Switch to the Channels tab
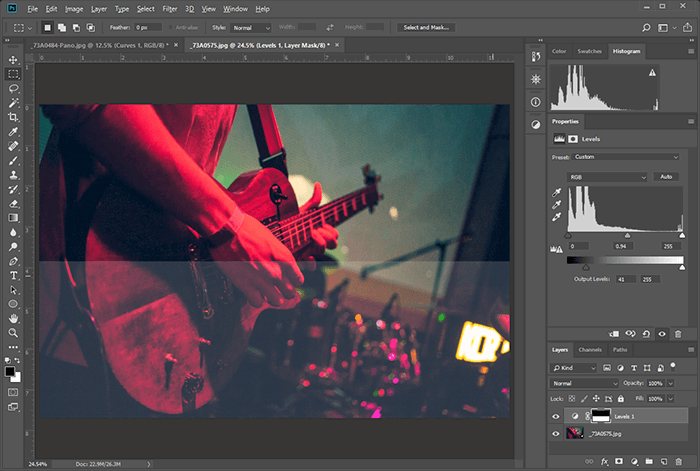The image size is (700, 471). [590, 350]
